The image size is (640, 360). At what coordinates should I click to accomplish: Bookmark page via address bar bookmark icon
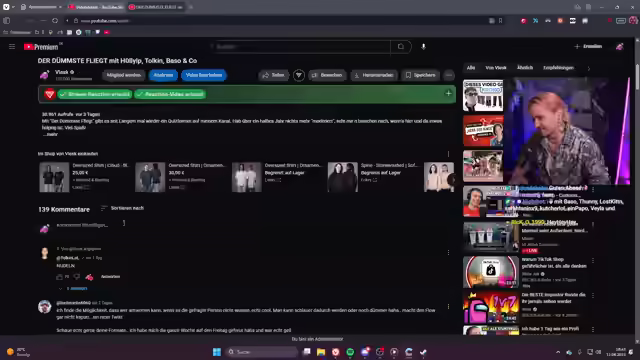point(500,20)
